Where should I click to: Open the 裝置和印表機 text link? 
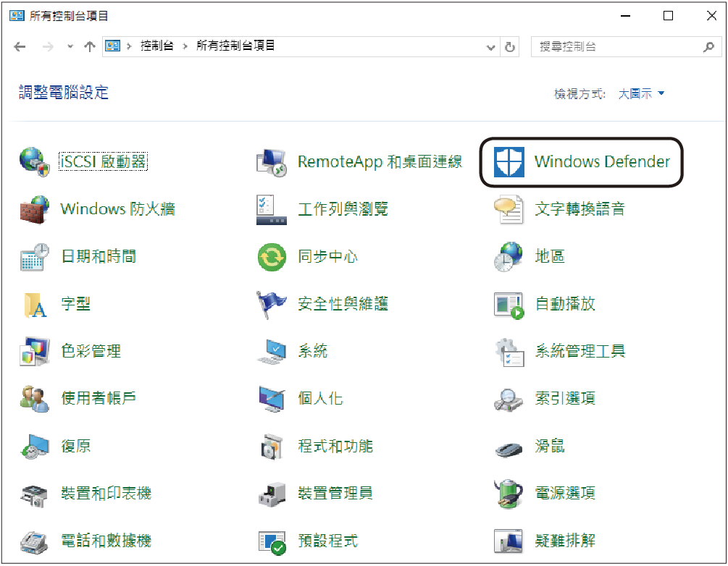pos(106,494)
